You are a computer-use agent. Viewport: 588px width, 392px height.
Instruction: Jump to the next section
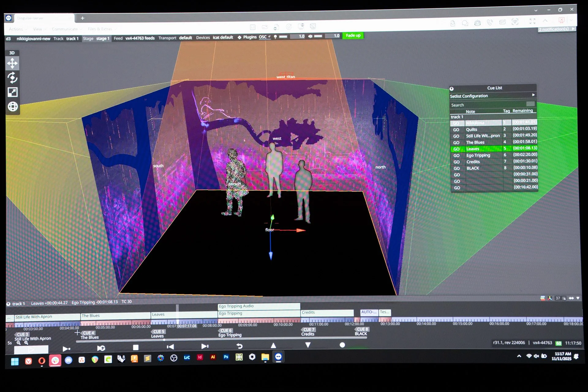[x=205, y=346]
